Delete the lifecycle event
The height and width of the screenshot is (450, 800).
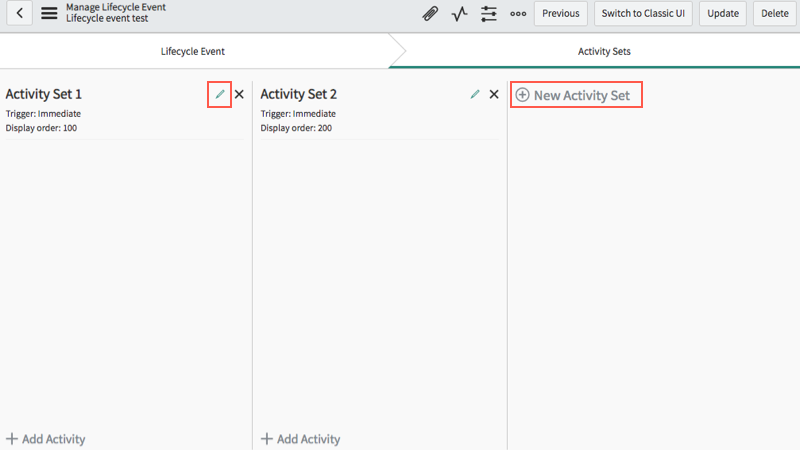(x=774, y=13)
